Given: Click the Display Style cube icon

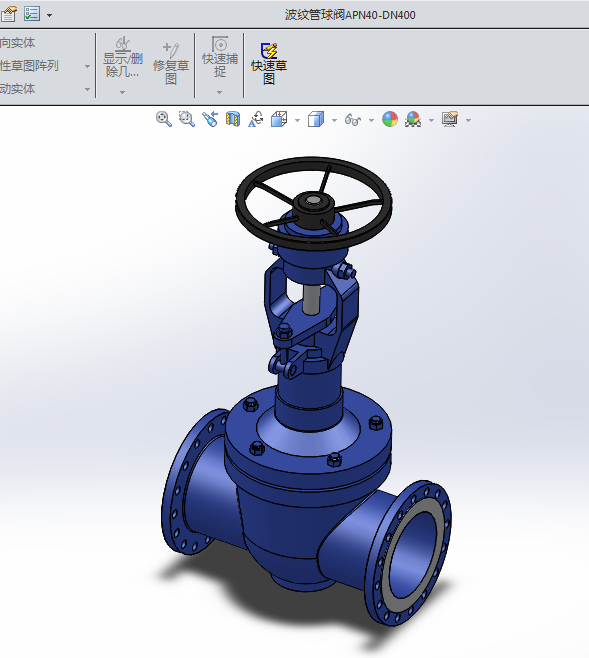Looking at the screenshot, I should [x=316, y=119].
